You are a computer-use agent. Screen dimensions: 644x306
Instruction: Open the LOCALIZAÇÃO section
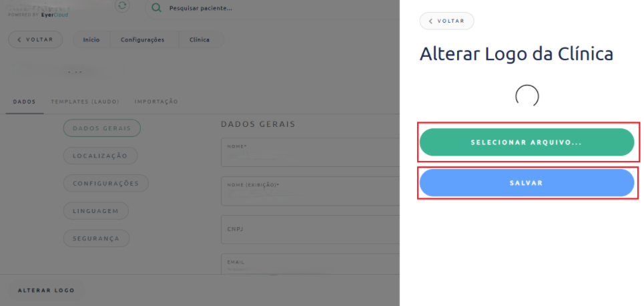(100, 156)
